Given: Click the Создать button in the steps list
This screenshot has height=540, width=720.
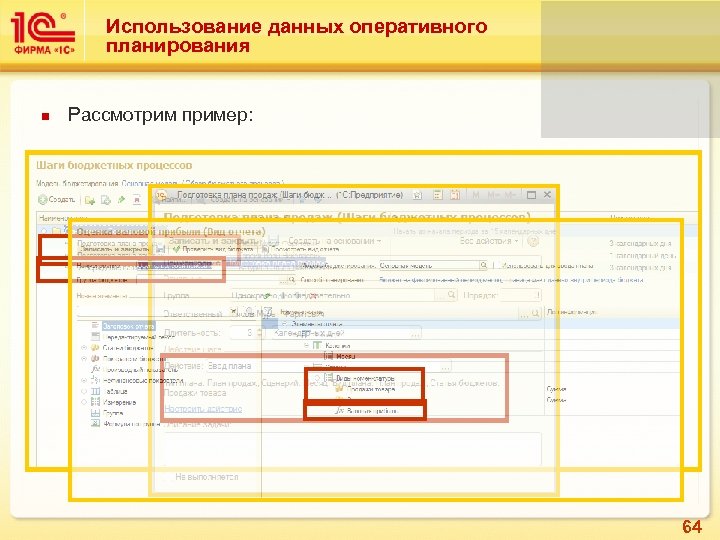Looking at the screenshot, I should point(57,200).
